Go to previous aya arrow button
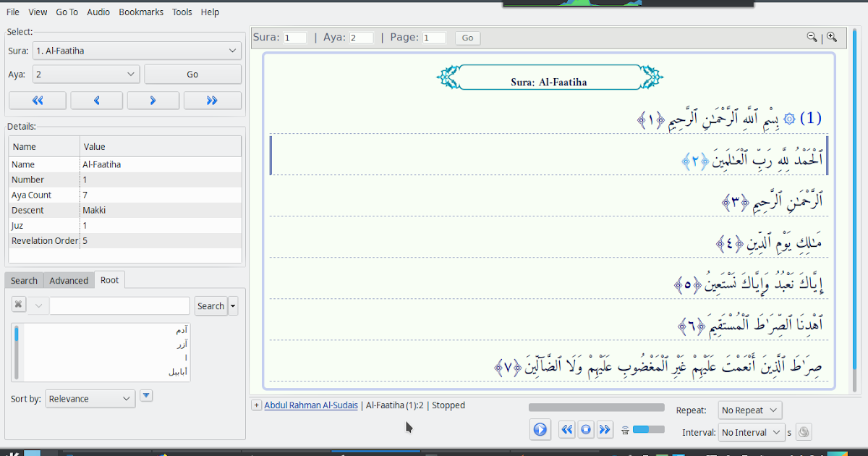 (96, 101)
